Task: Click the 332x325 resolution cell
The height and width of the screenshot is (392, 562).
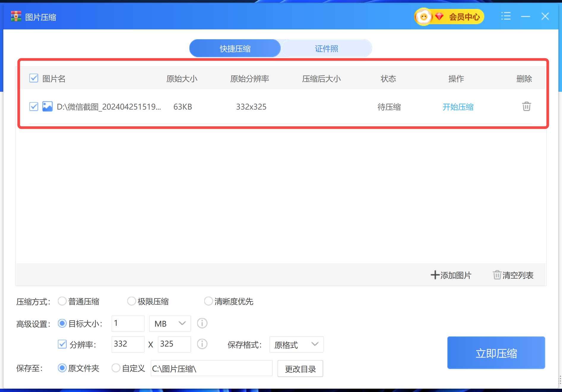Action: tap(251, 107)
